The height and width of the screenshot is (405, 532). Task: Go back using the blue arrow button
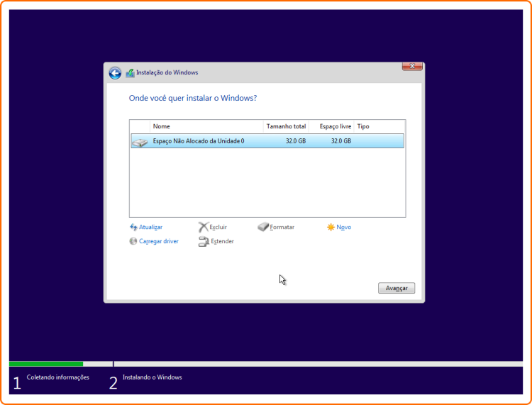click(115, 73)
